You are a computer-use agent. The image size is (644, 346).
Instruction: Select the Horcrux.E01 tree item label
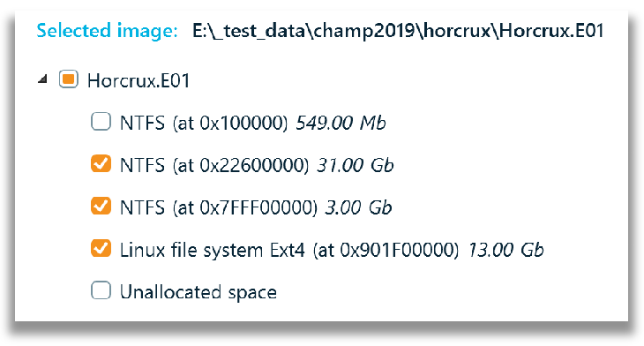(139, 80)
